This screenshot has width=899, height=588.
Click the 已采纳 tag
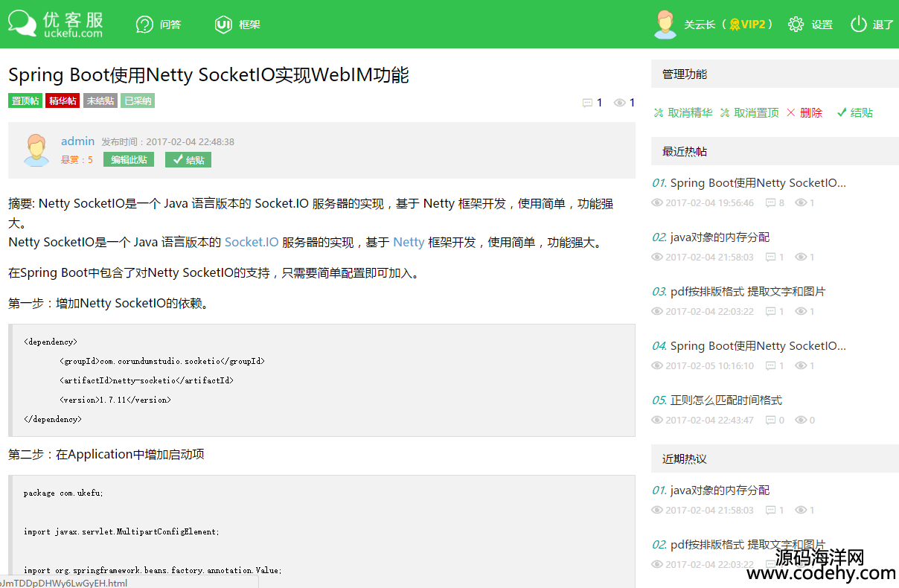coord(138,100)
